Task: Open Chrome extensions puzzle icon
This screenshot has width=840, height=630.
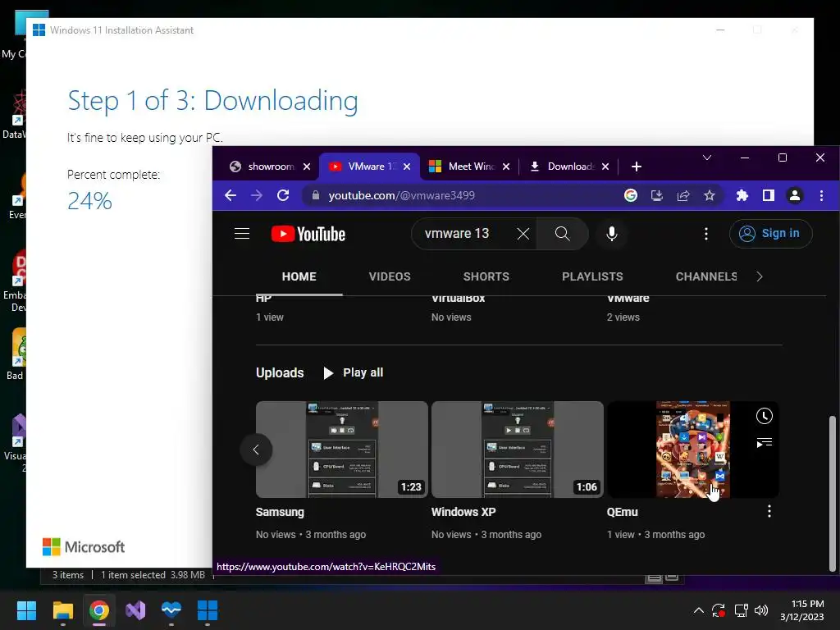Action: pyautogui.click(x=742, y=195)
